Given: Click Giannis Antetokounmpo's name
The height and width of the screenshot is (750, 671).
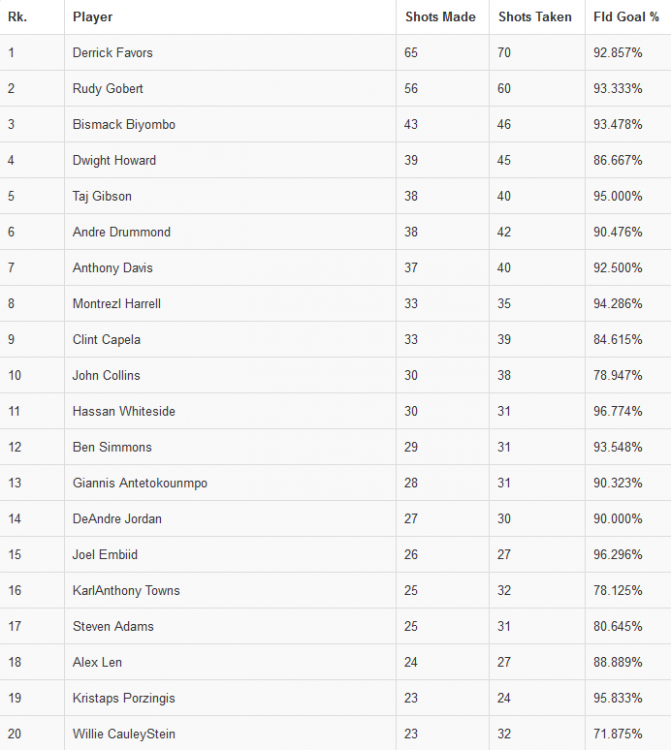Looking at the screenshot, I should [140, 483].
